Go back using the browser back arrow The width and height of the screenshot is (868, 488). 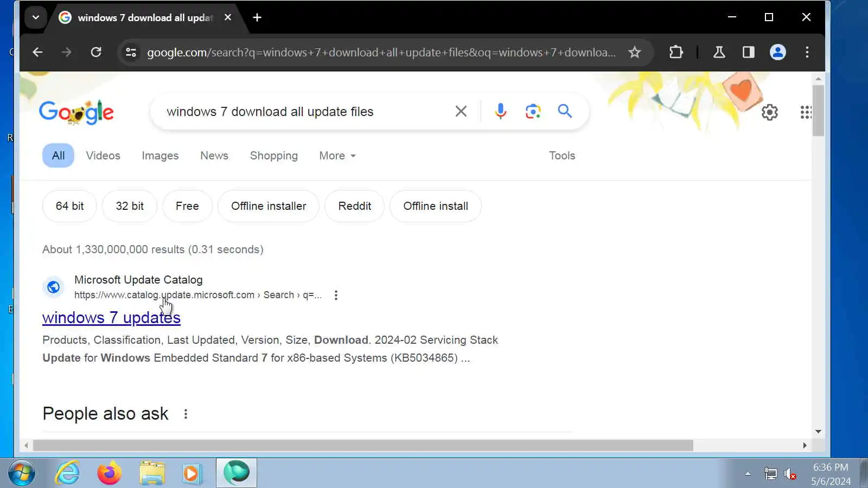[x=37, y=52]
